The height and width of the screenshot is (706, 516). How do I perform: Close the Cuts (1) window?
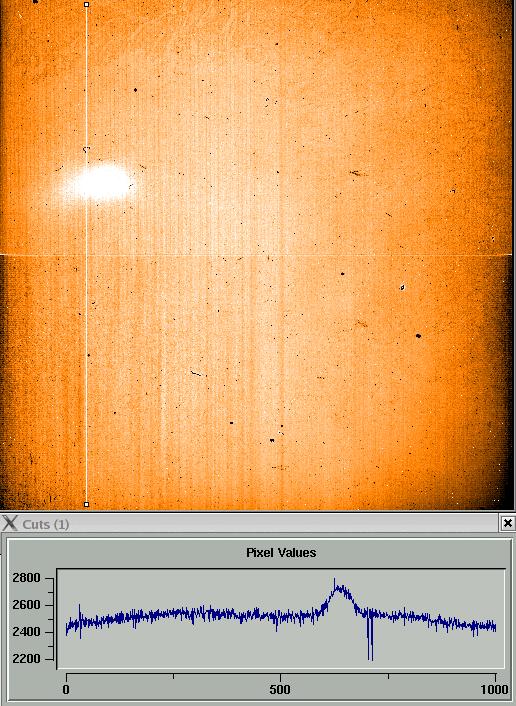coord(507,523)
